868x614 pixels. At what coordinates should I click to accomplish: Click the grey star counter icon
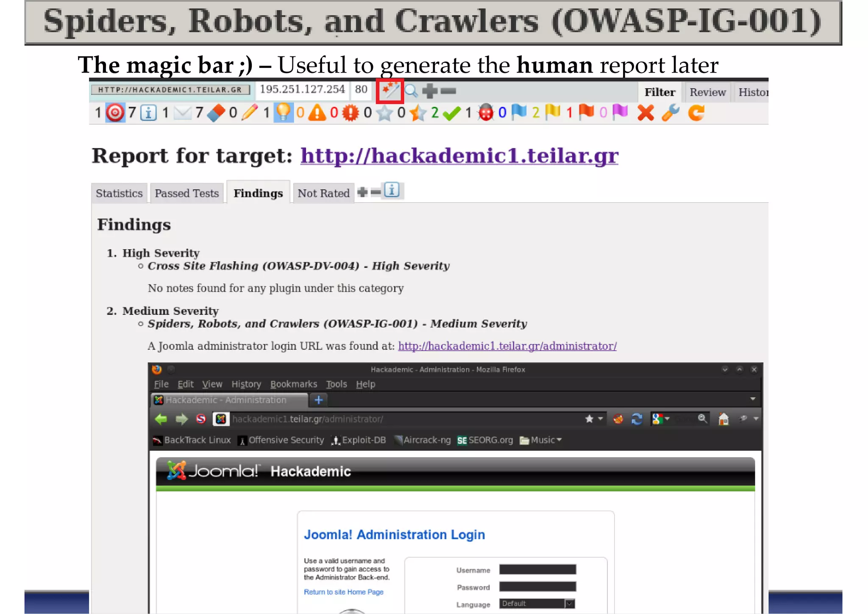pos(384,113)
